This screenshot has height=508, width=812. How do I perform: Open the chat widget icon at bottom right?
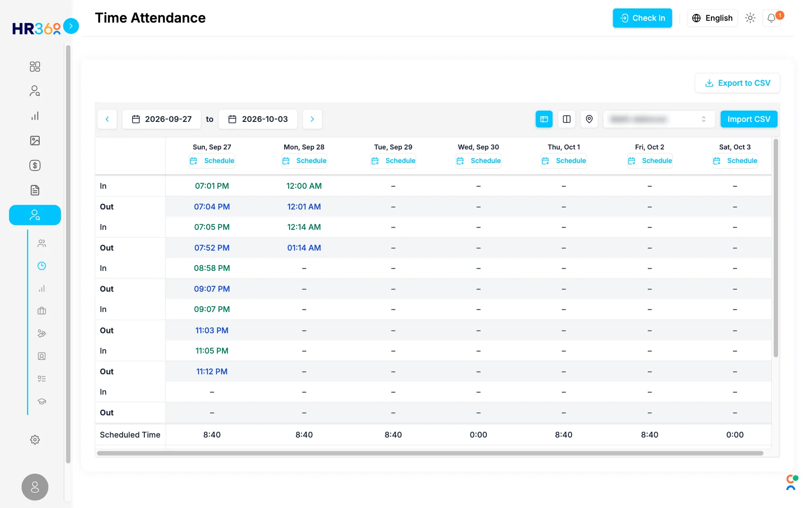coord(791,482)
